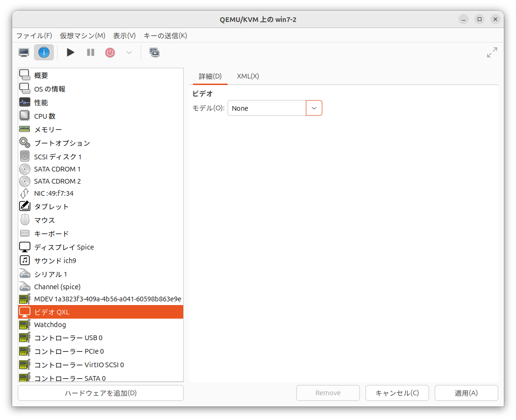Open the Watchdog row label
The image size is (516, 420).
50,325
